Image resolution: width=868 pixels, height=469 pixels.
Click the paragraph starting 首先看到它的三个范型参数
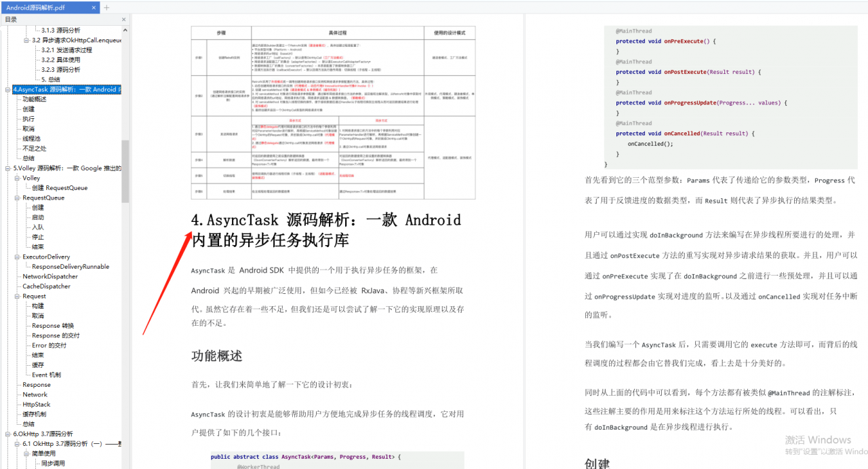(x=720, y=191)
